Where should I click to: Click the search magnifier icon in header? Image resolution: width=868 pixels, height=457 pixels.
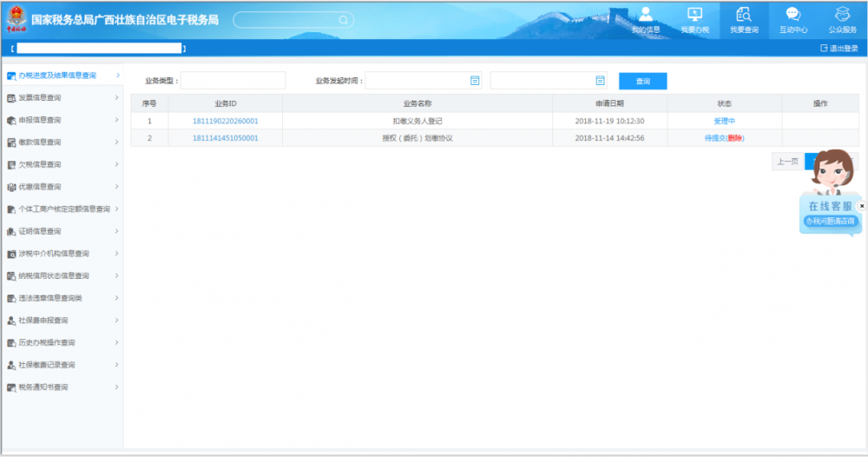(x=343, y=19)
